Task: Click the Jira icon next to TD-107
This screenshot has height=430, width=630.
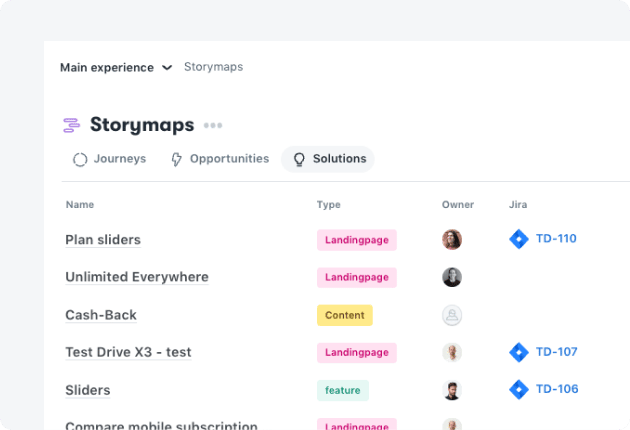Action: tap(519, 352)
